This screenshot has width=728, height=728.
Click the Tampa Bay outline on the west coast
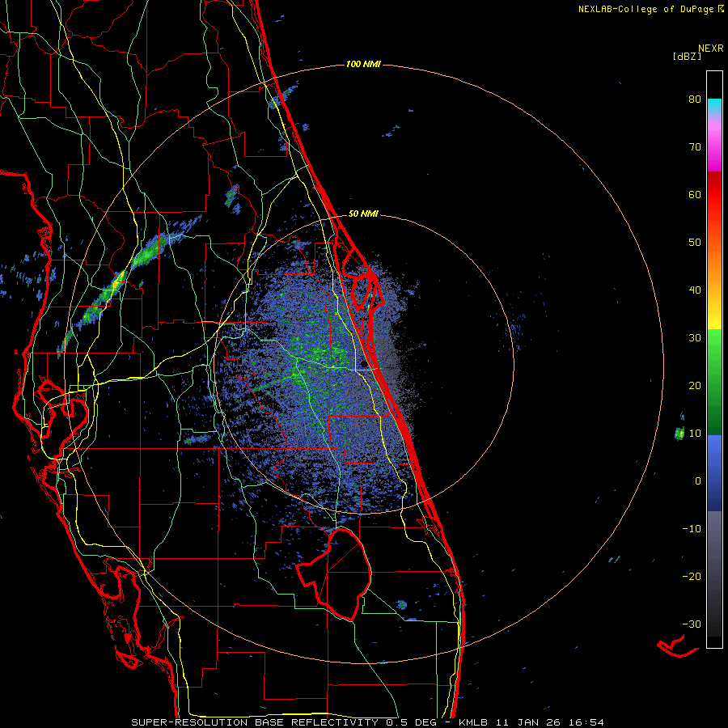pyautogui.click(x=62, y=408)
